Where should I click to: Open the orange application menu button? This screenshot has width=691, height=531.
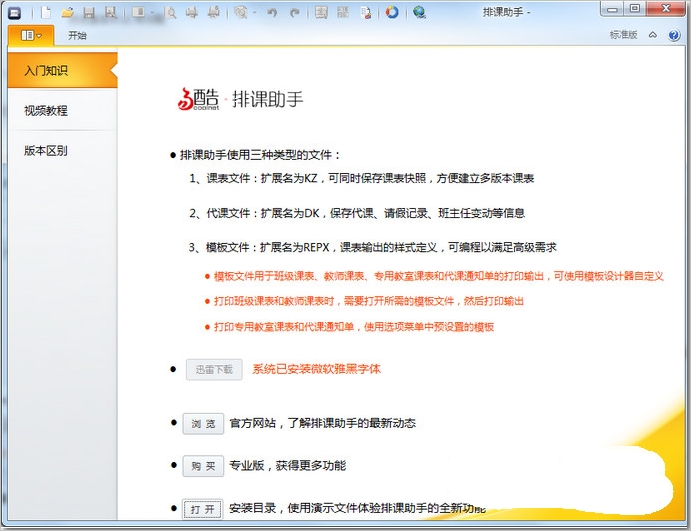pos(31,35)
